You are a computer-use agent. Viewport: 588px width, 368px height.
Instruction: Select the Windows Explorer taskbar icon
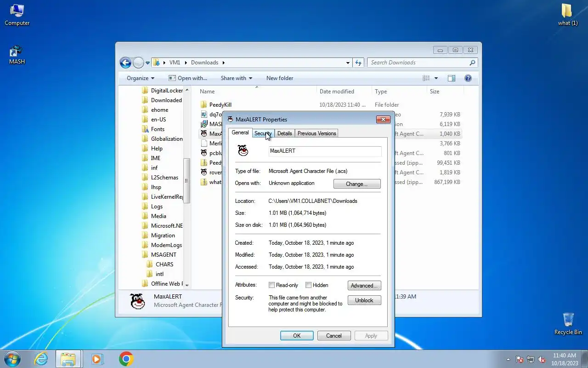(x=68, y=359)
